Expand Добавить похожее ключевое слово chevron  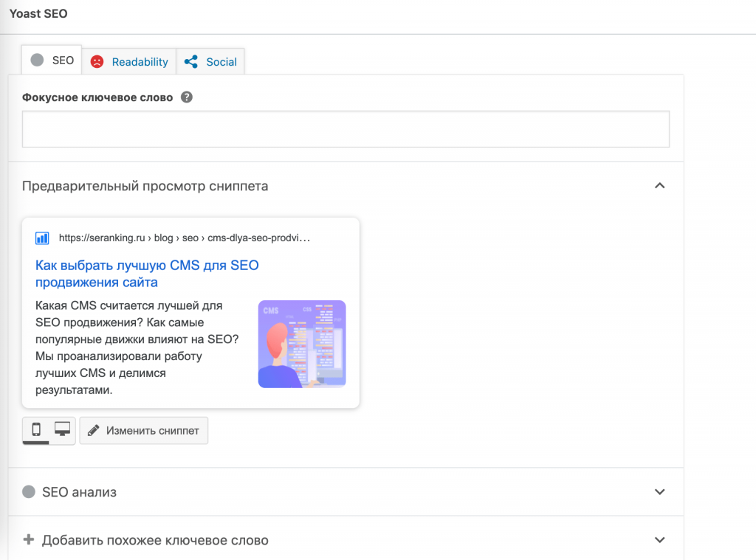659,540
